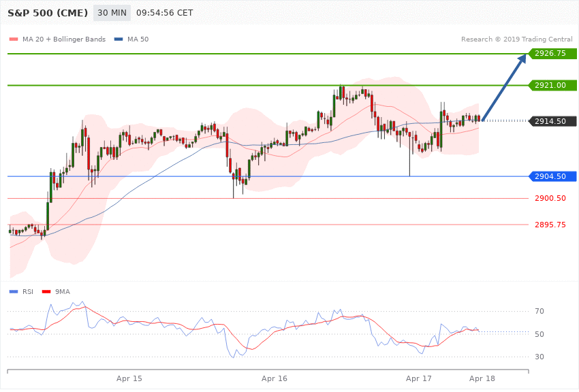
Task: Click the Apr 17 date axis label
Action: click(x=419, y=378)
